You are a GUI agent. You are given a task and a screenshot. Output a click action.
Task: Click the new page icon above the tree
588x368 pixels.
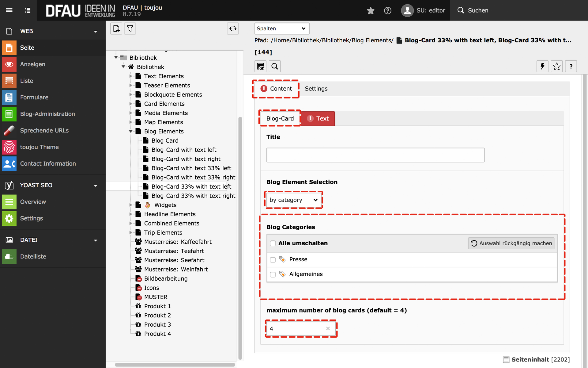pos(116,29)
